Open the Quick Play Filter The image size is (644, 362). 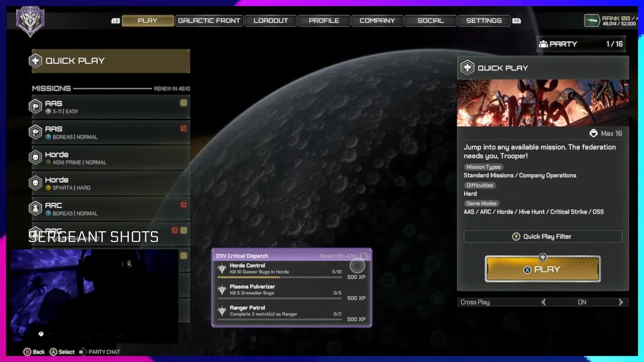tap(543, 236)
